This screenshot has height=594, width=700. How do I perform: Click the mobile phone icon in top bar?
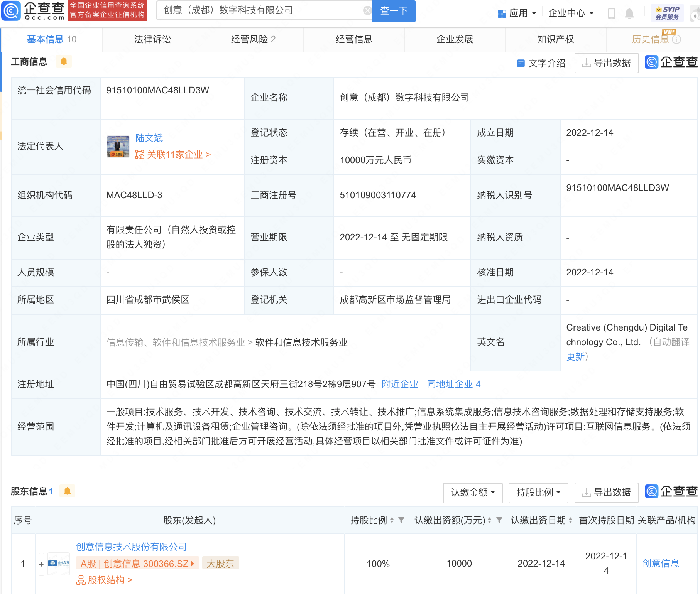pos(611,13)
